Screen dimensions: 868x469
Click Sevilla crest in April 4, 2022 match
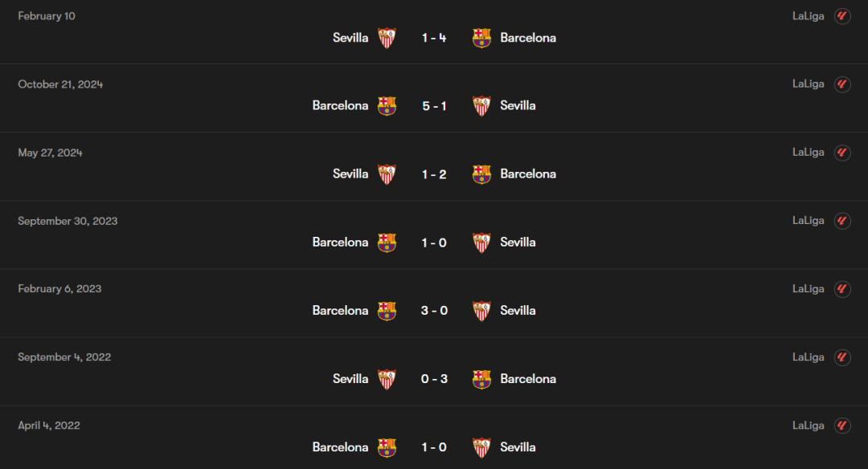coord(481,447)
